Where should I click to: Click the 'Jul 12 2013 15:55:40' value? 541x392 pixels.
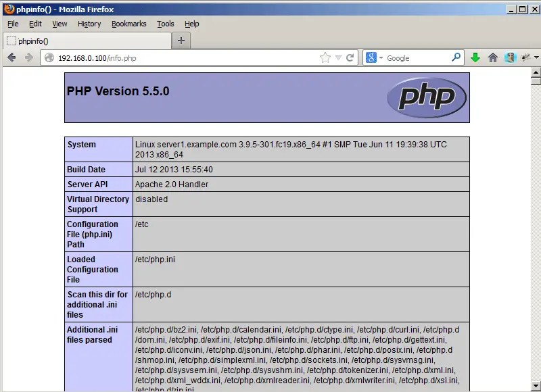pos(174,169)
